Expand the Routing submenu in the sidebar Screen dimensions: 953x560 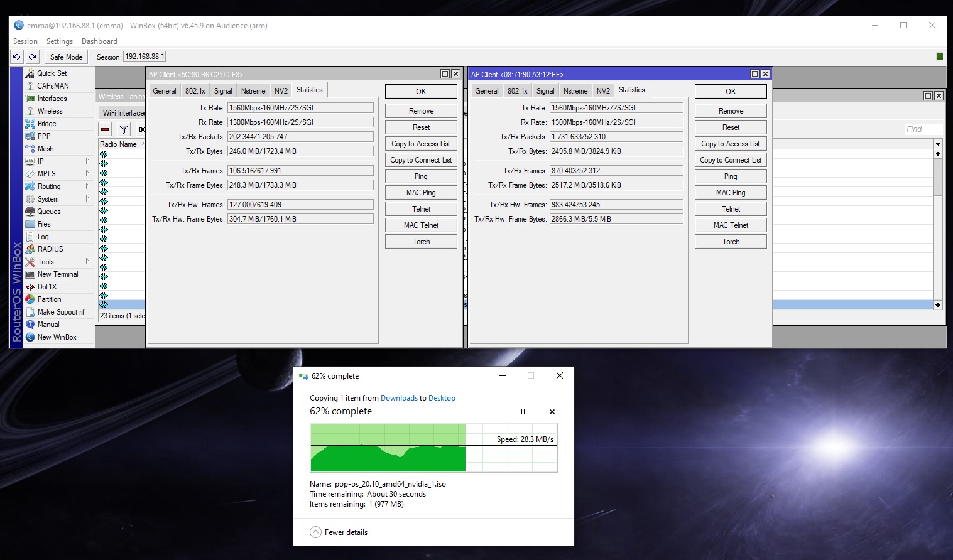87,186
